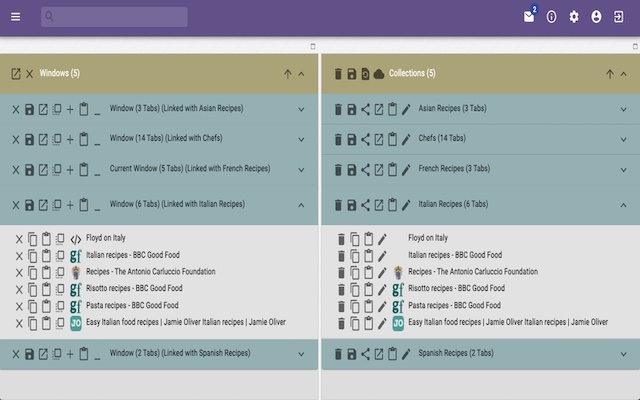Image resolution: width=640 pixels, height=400 pixels.
Task: Open Recipes - The Antonio Carluccio Foundation window tab
Action: click(x=151, y=271)
